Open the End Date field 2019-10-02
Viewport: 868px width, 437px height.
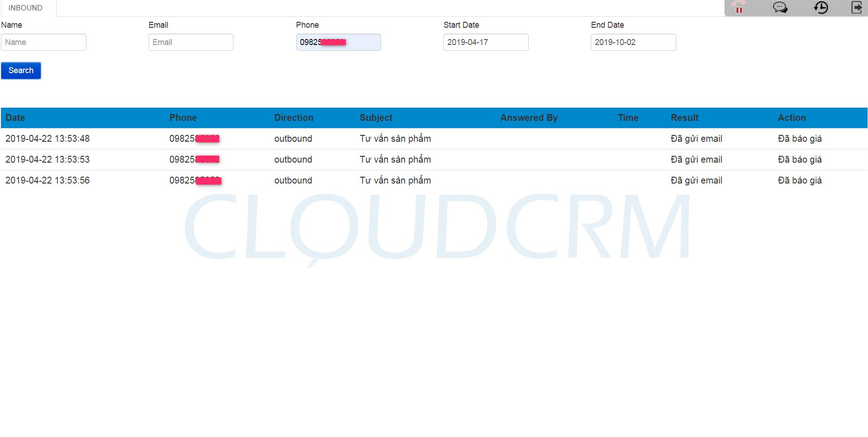[634, 42]
